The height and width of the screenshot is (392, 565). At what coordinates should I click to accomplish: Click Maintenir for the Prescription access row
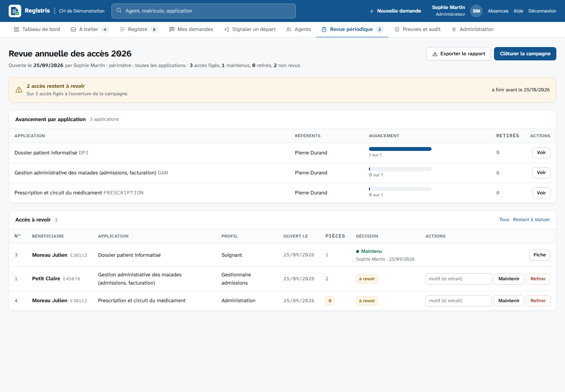pyautogui.click(x=509, y=301)
